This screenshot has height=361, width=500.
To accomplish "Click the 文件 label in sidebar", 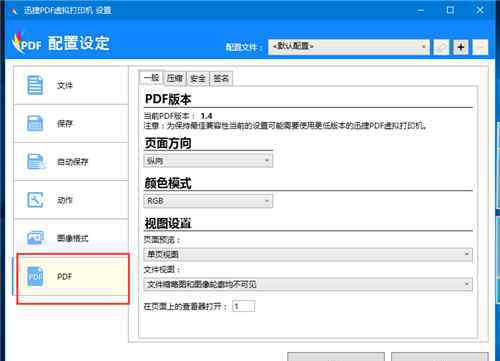I will pos(65,85).
